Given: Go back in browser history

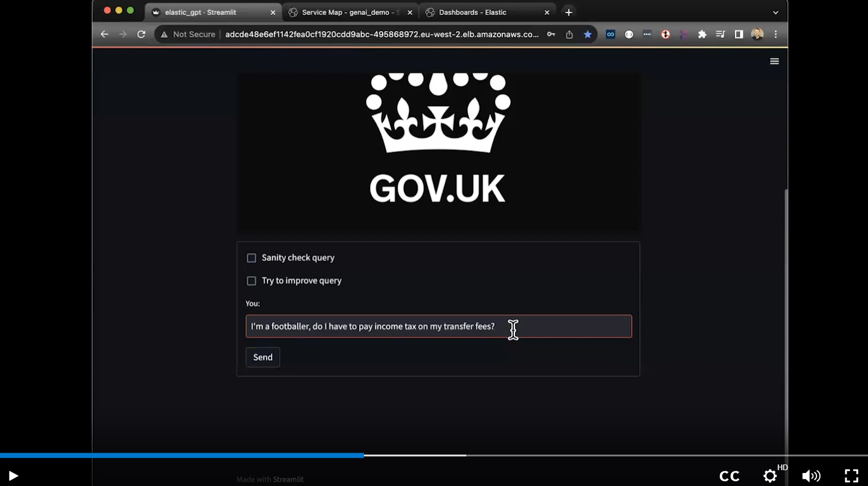Looking at the screenshot, I should click(x=104, y=35).
